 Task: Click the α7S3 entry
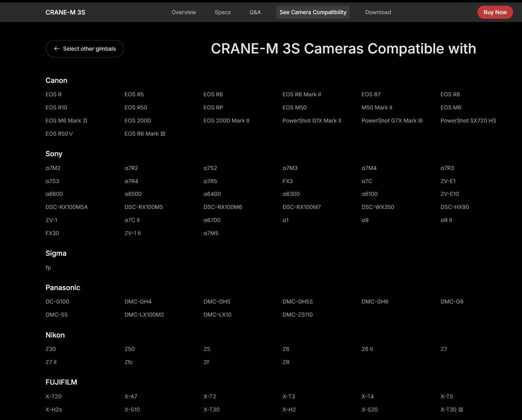(52, 181)
